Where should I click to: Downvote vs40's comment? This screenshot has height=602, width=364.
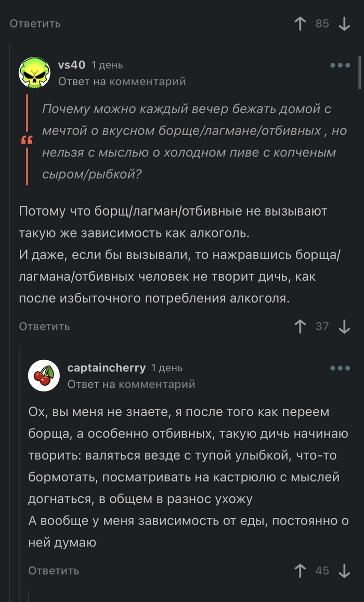[x=344, y=326]
